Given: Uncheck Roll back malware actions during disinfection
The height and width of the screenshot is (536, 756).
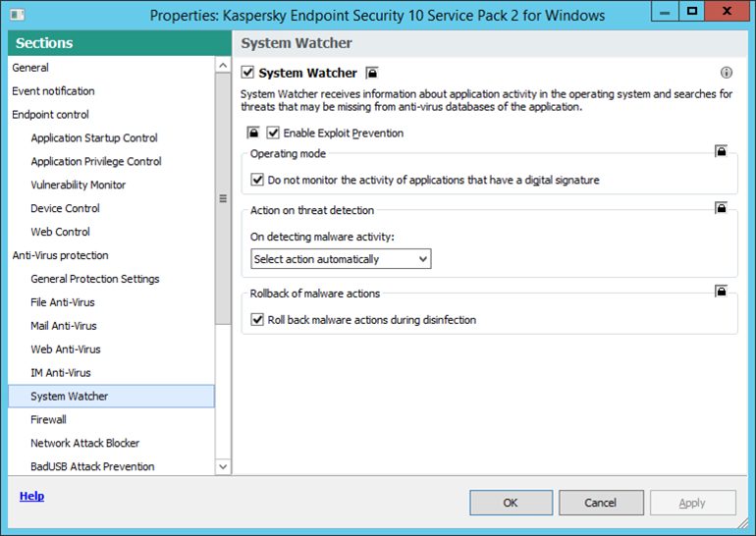Looking at the screenshot, I should (258, 320).
